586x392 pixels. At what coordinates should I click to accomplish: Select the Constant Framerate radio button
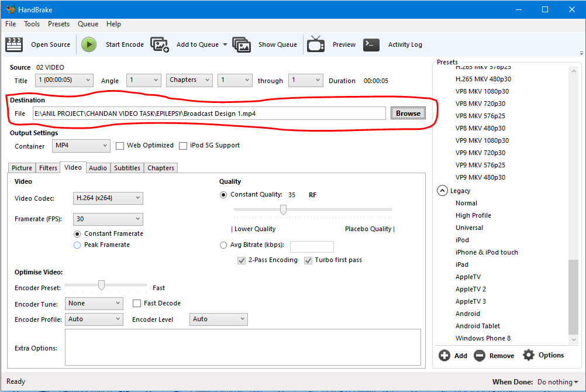coord(77,234)
